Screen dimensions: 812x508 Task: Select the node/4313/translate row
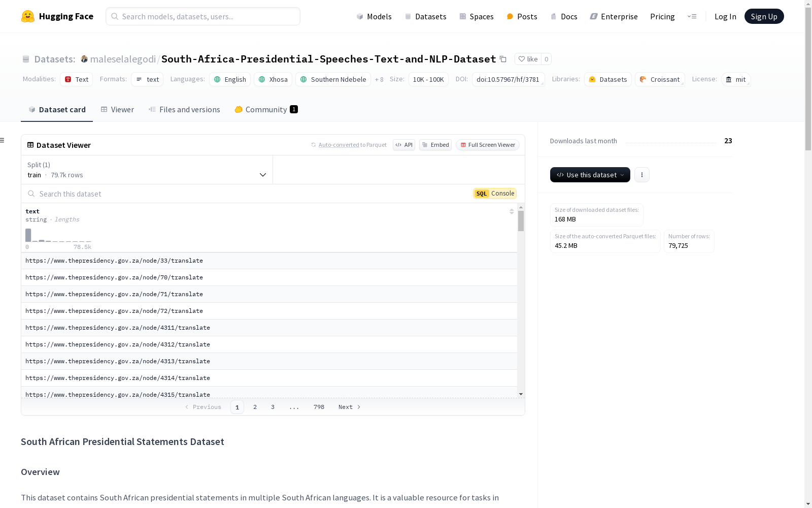269,361
